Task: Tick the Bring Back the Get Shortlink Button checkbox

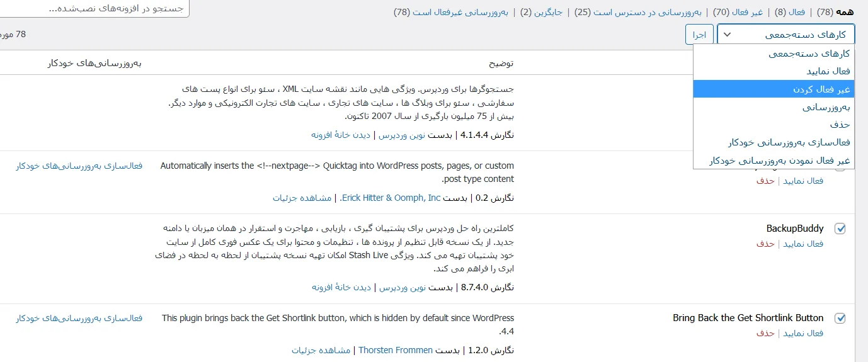Action: [840, 318]
